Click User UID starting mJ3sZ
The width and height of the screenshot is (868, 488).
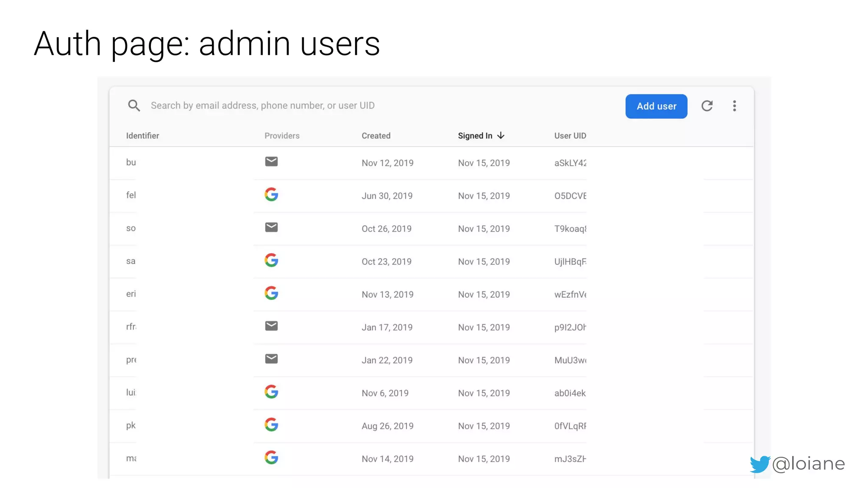click(570, 459)
